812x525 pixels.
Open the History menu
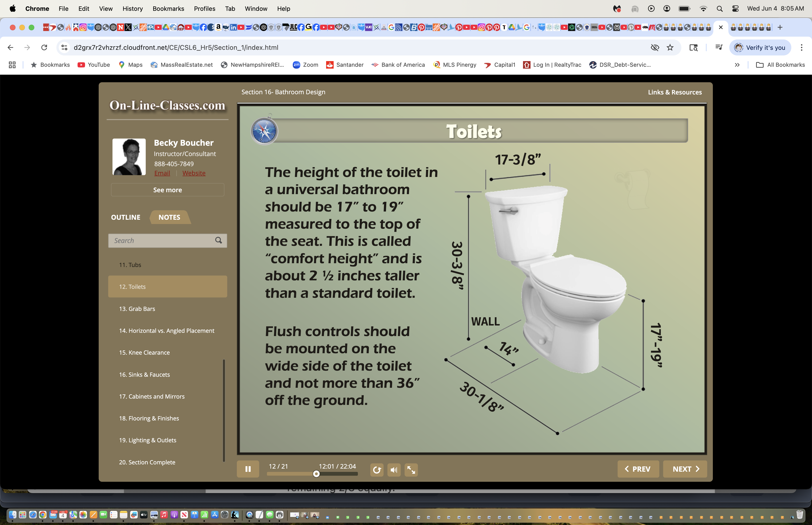tap(132, 8)
